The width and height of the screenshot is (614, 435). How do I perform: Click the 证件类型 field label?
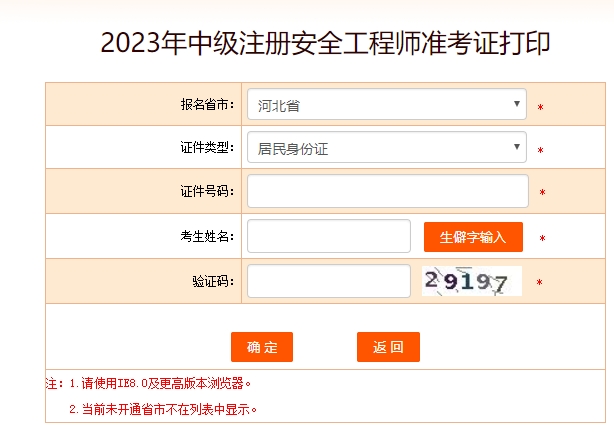[207, 148]
